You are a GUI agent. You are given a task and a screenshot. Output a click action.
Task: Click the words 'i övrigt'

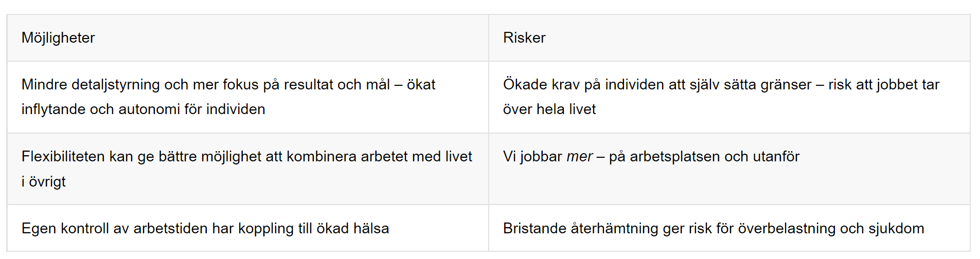point(44,182)
